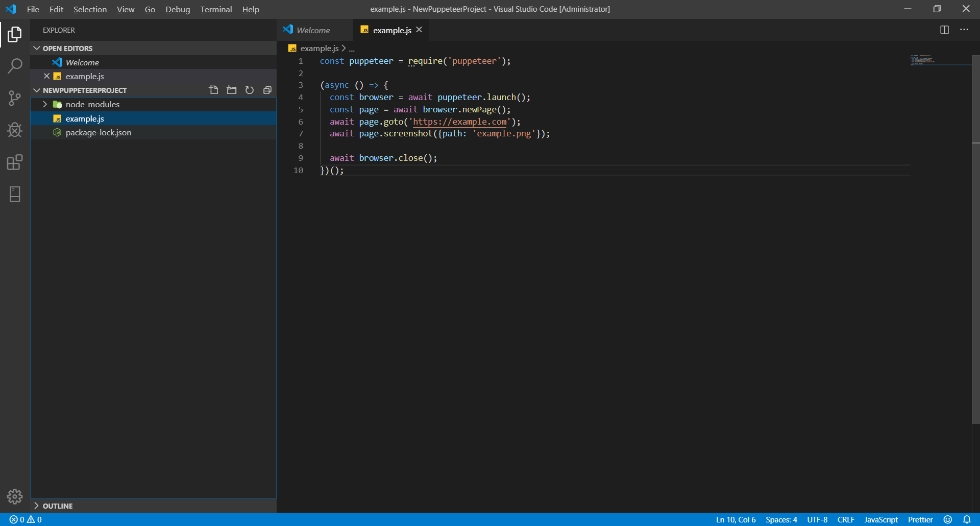Viewport: 980px width, 526px height.
Task: Click the EXPLORER panel title
Action: tap(59, 30)
